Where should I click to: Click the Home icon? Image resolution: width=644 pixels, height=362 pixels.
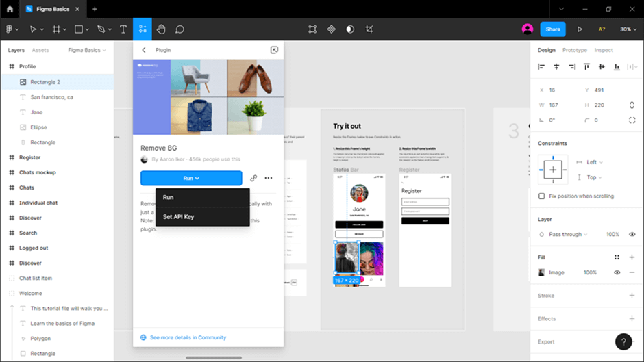click(x=10, y=9)
